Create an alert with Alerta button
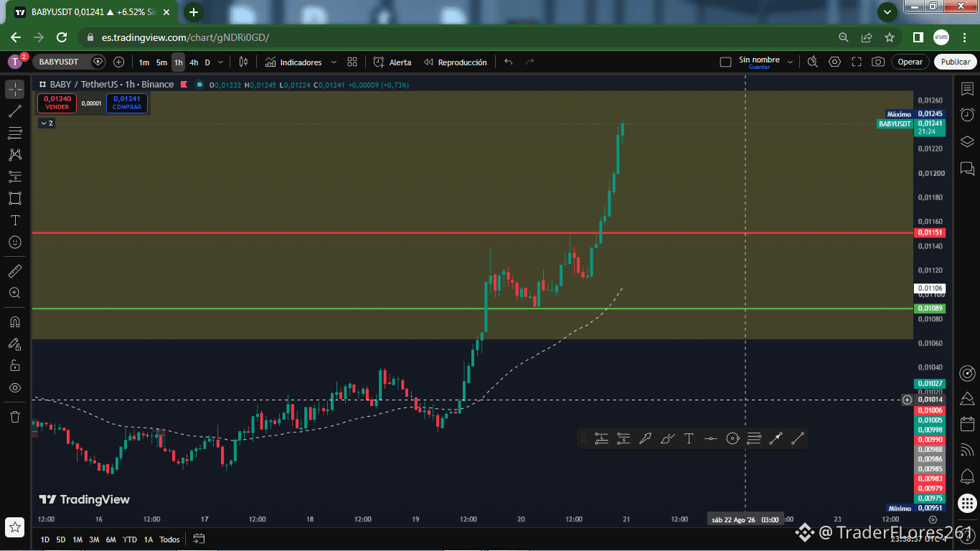980x551 pixels. (392, 62)
